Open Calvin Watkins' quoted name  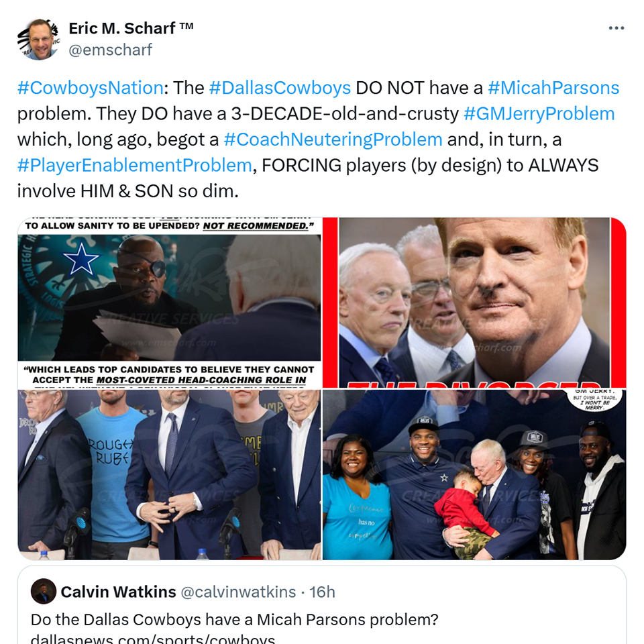(x=118, y=592)
